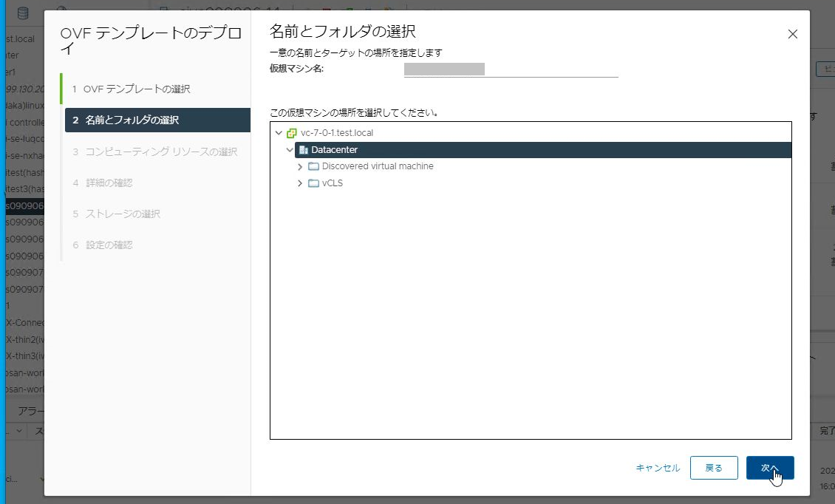This screenshot has height=504, width=835.
Task: Expand the Discovered virtual machine folder
Action: pos(300,167)
